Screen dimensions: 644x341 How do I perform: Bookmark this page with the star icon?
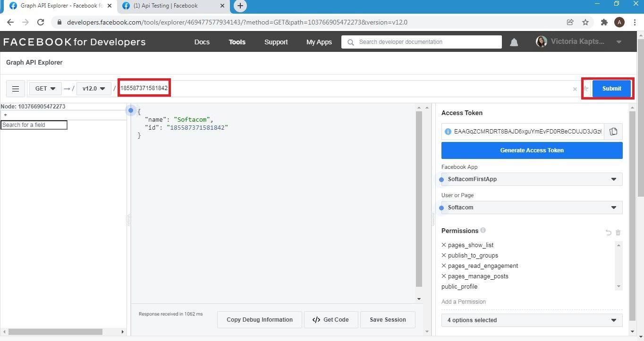585,22
